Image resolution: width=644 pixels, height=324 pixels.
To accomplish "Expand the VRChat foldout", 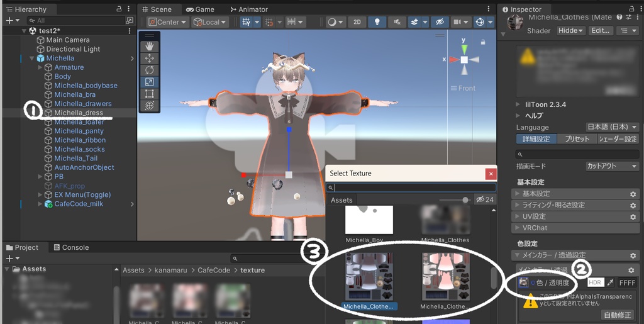I will pyautogui.click(x=575, y=228).
